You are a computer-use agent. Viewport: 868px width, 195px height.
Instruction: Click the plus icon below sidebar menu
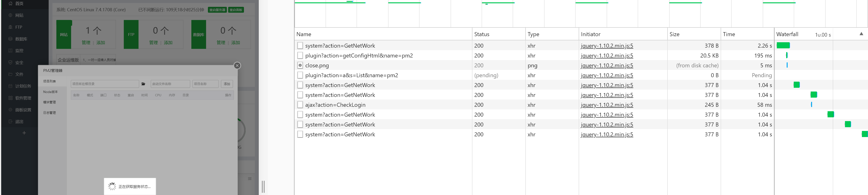tap(24, 133)
